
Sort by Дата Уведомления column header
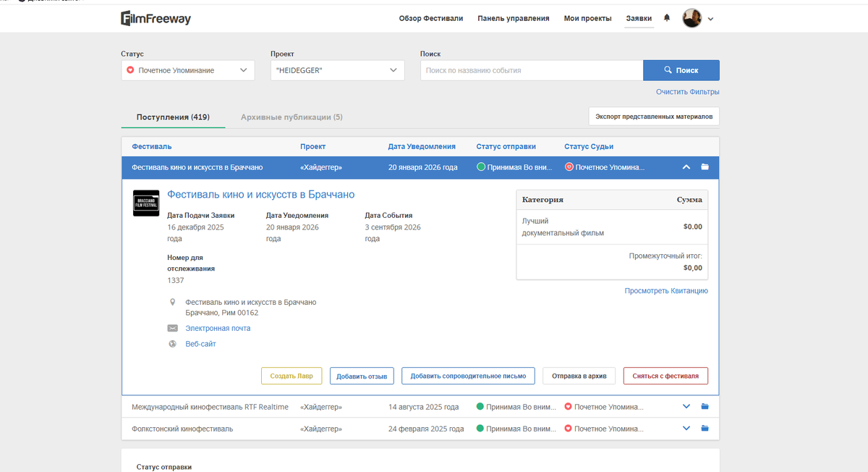(x=422, y=147)
